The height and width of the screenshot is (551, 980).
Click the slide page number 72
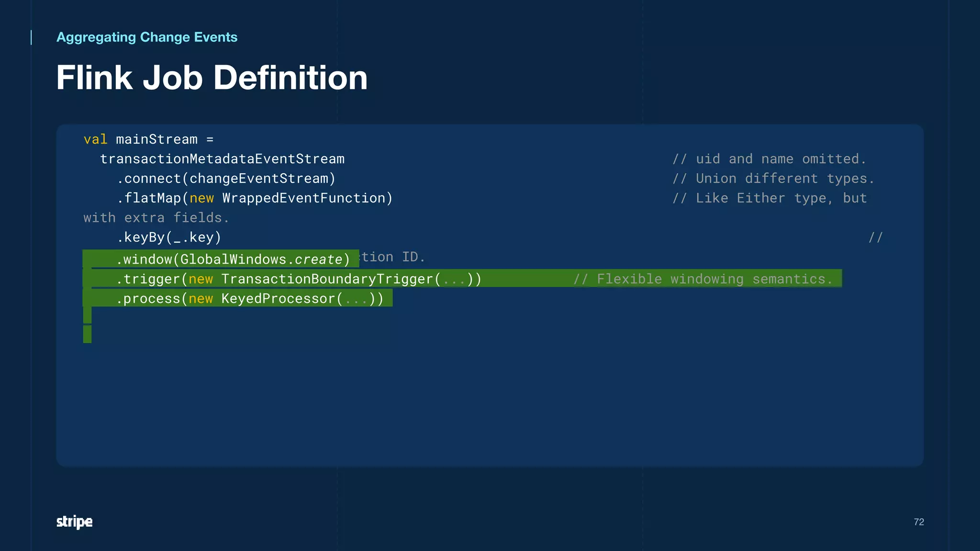point(919,522)
